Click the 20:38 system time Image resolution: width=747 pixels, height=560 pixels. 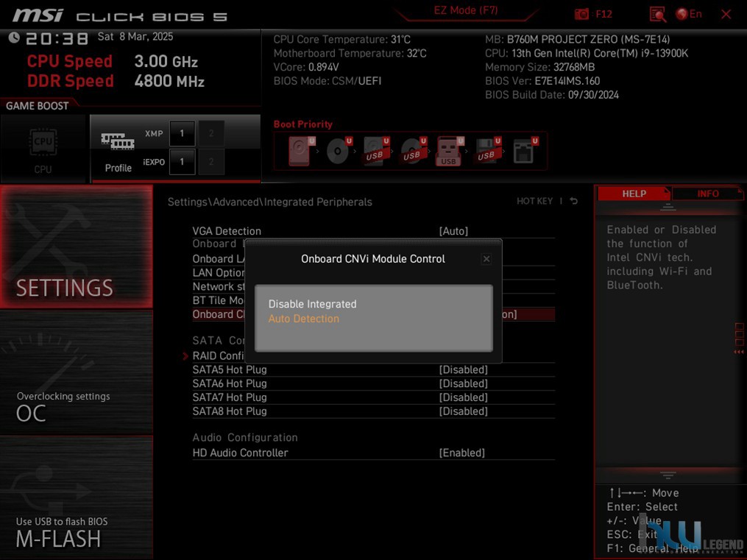[57, 38]
